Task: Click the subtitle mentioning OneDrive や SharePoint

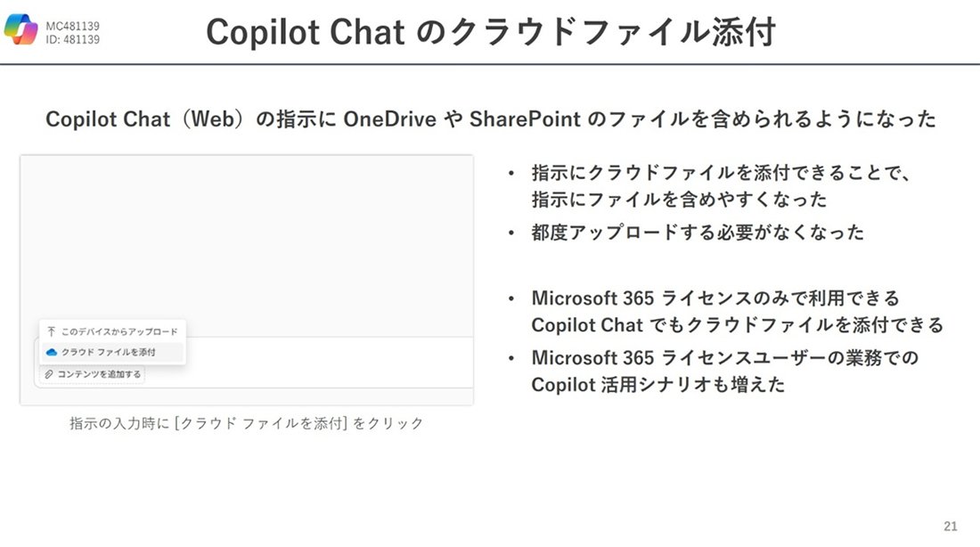Action: [x=491, y=118]
